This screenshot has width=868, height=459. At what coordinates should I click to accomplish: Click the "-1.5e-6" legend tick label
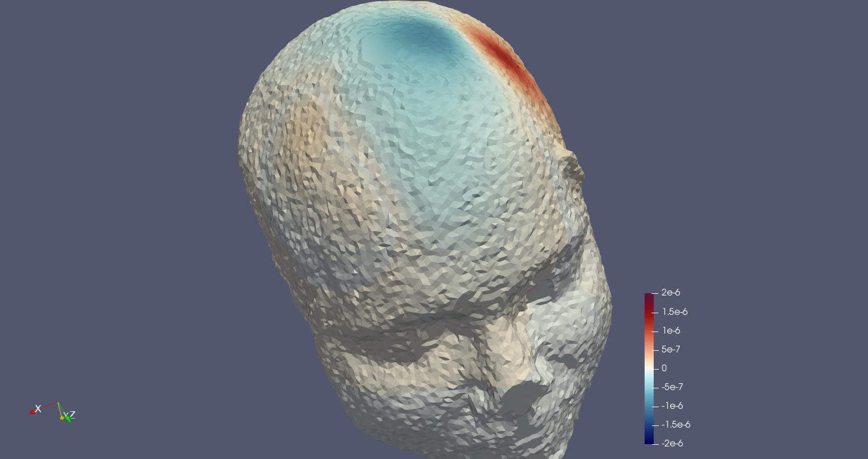point(676,424)
